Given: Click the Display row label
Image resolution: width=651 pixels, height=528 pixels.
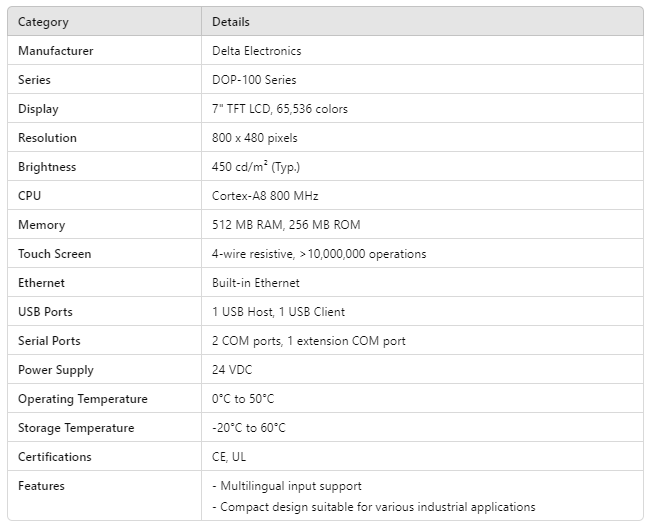Looking at the screenshot, I should (38, 109).
